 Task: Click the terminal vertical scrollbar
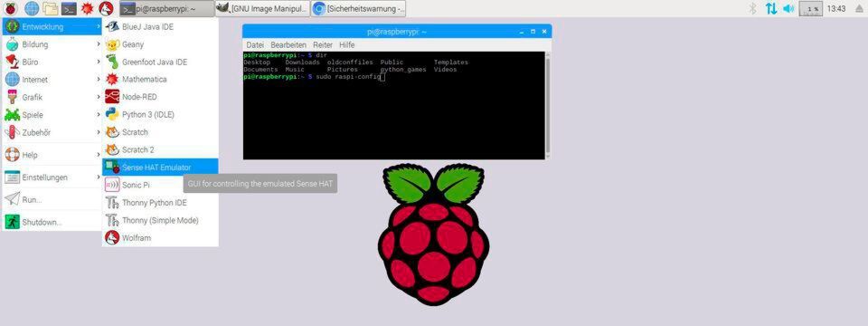548,105
